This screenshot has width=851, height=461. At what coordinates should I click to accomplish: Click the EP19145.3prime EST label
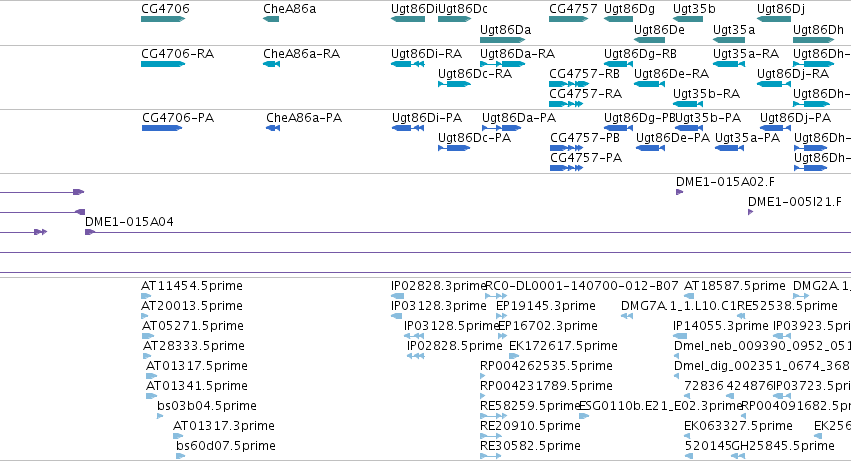pos(546,306)
